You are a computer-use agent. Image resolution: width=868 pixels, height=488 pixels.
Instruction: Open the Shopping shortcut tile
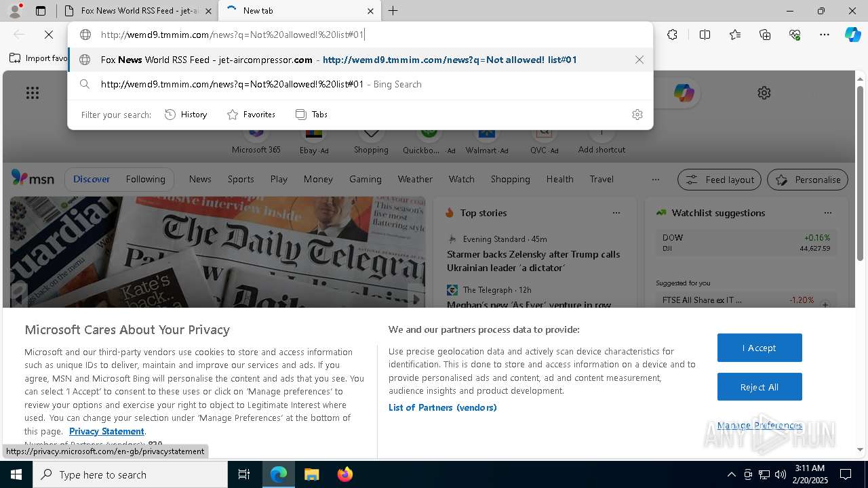tap(371, 141)
